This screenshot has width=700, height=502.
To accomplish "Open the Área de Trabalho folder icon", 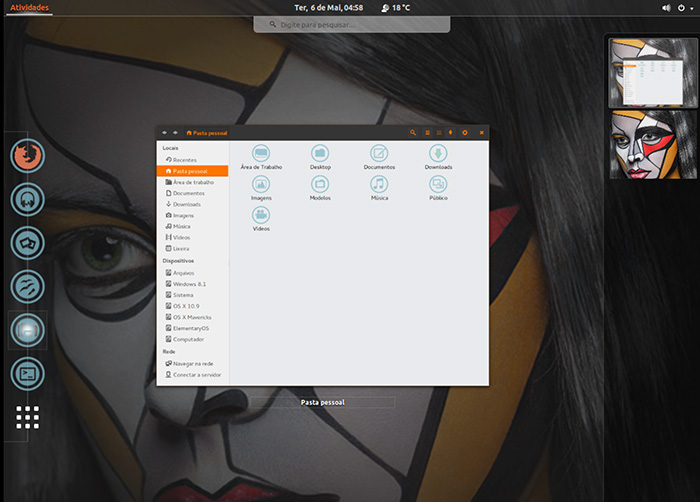I will click(x=261, y=157).
